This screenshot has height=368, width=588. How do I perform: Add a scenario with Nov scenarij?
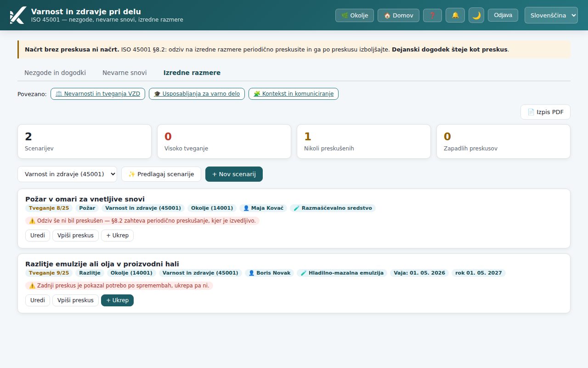(x=234, y=174)
